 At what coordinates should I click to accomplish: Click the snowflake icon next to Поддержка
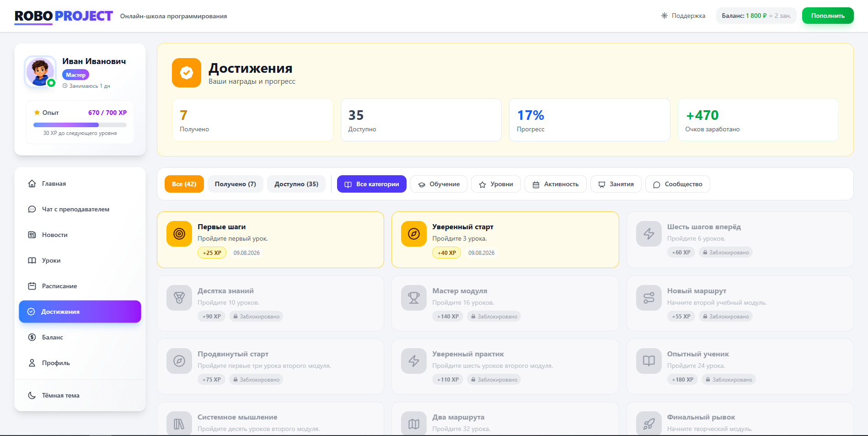point(664,16)
